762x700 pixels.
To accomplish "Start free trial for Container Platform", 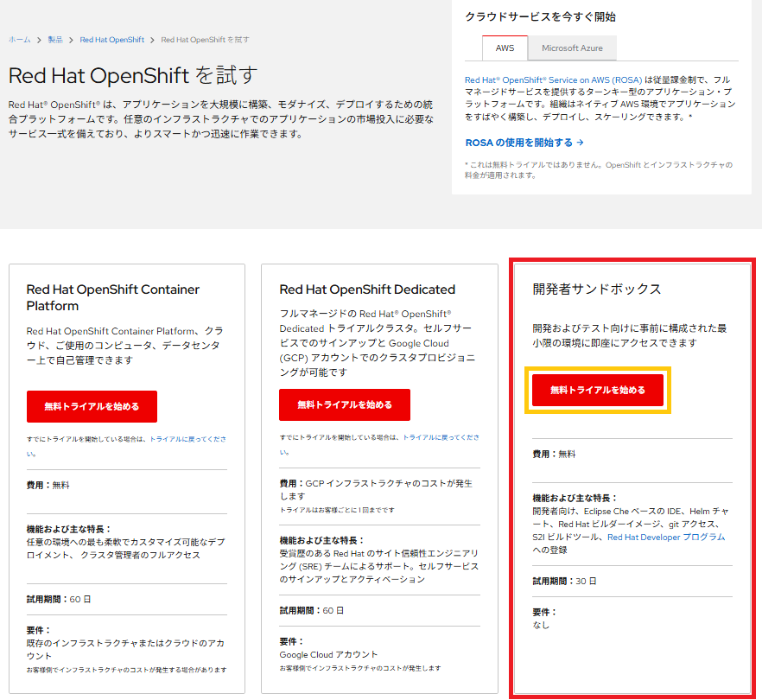I will tap(92, 406).
